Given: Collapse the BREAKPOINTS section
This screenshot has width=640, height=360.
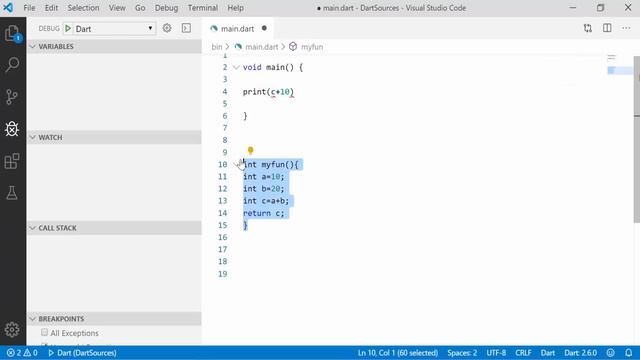Looking at the screenshot, I should pyautogui.click(x=114, y=319).
